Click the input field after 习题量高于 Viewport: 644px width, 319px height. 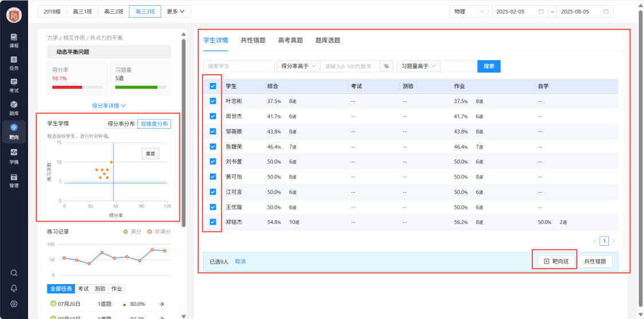tap(457, 66)
